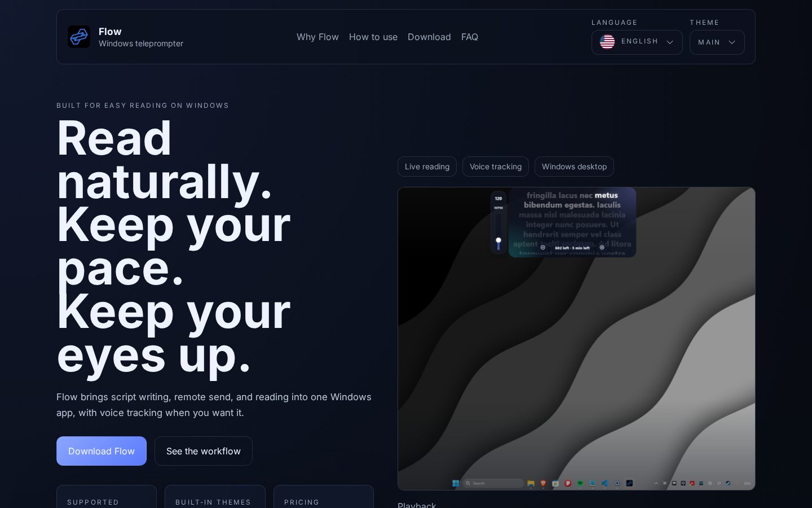Open the Why Flow nav link

point(317,37)
